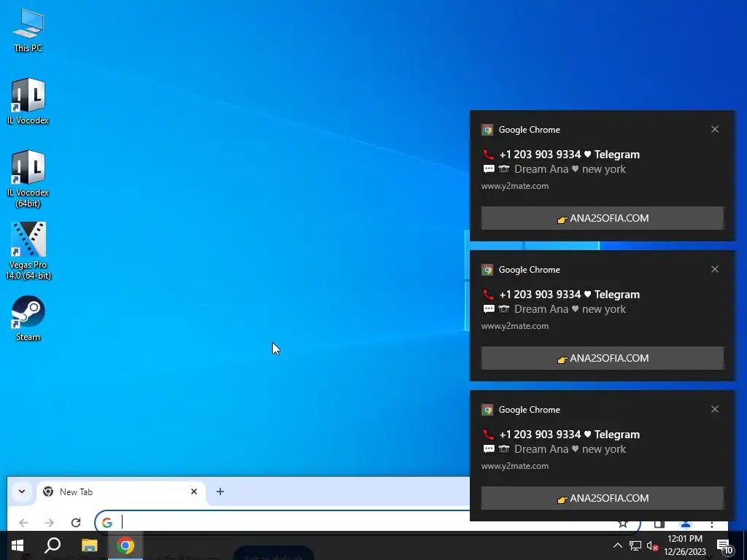The width and height of the screenshot is (747, 560).
Task: Click Google icon in address bar
Action: click(x=107, y=522)
